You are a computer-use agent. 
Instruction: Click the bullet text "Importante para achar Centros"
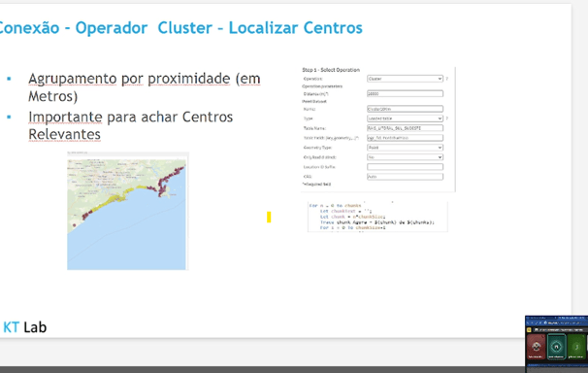130,118
